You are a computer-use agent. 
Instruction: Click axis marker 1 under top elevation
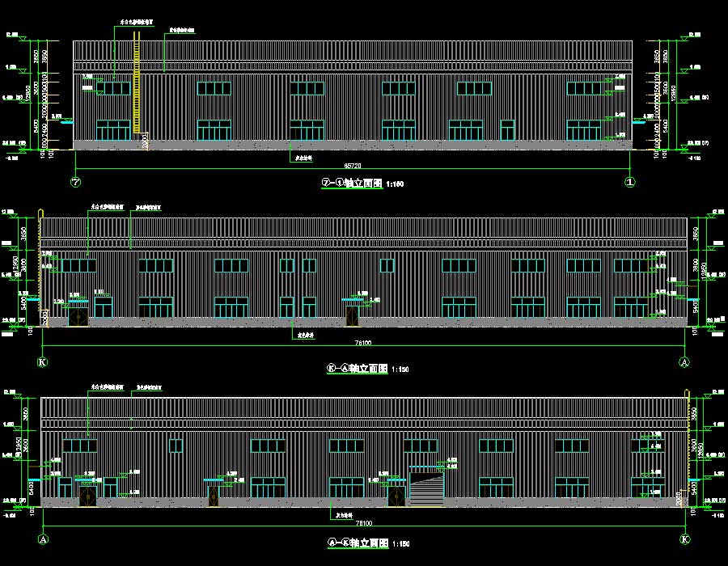[x=631, y=182]
